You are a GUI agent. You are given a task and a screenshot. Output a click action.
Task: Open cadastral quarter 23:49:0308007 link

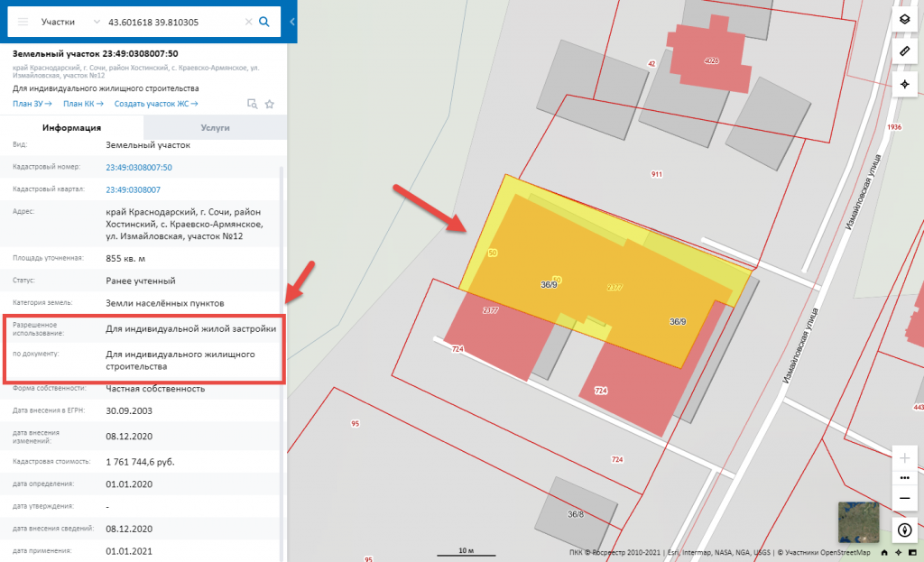click(133, 189)
